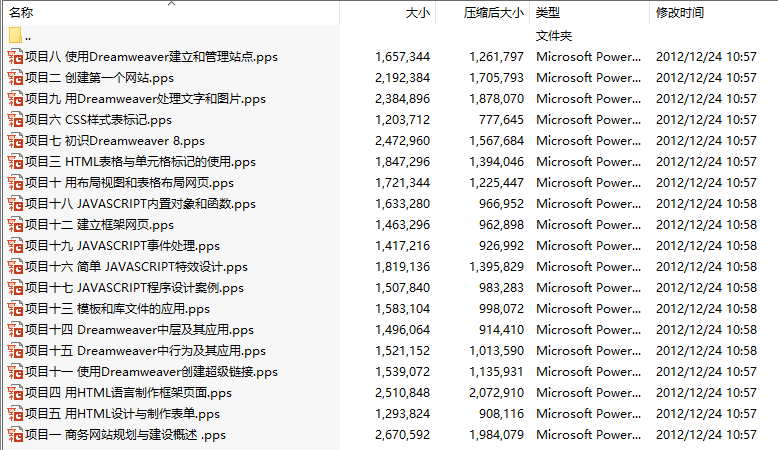Sort by the 修改时间 column header
The image size is (778, 450).
680,13
